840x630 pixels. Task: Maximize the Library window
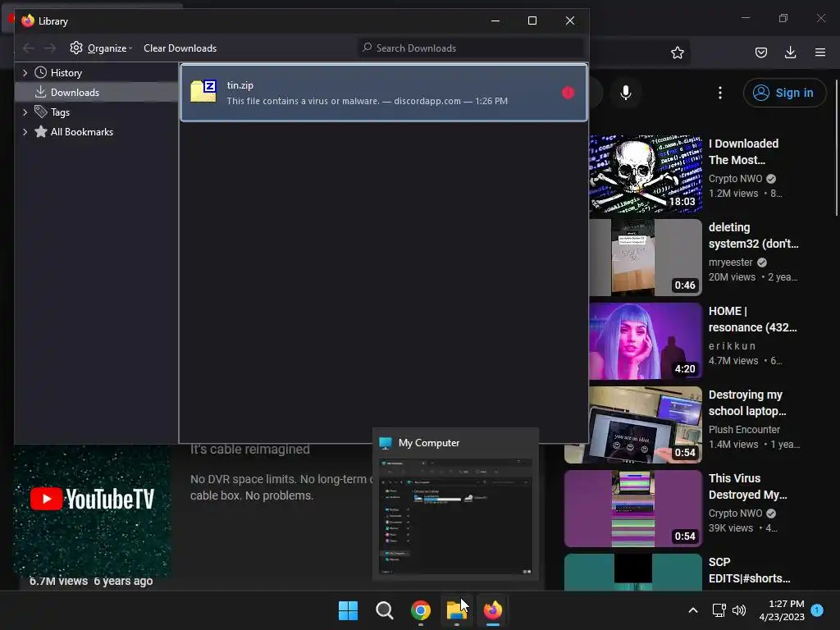click(532, 21)
